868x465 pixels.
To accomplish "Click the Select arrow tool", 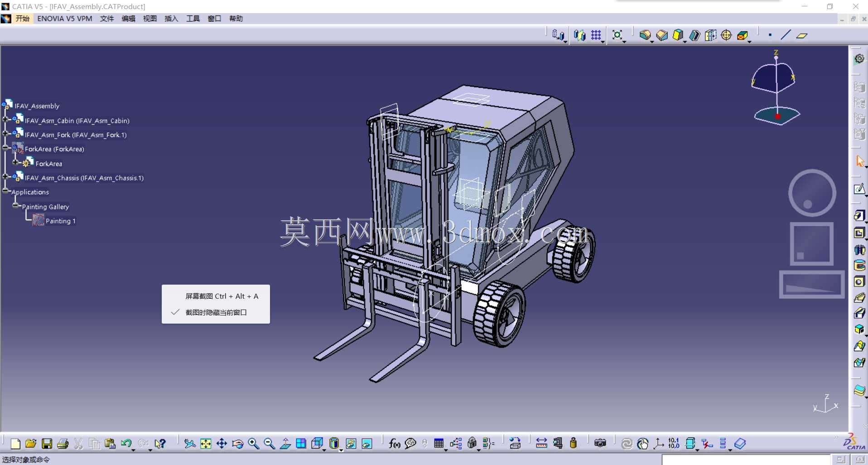I will pos(859,161).
